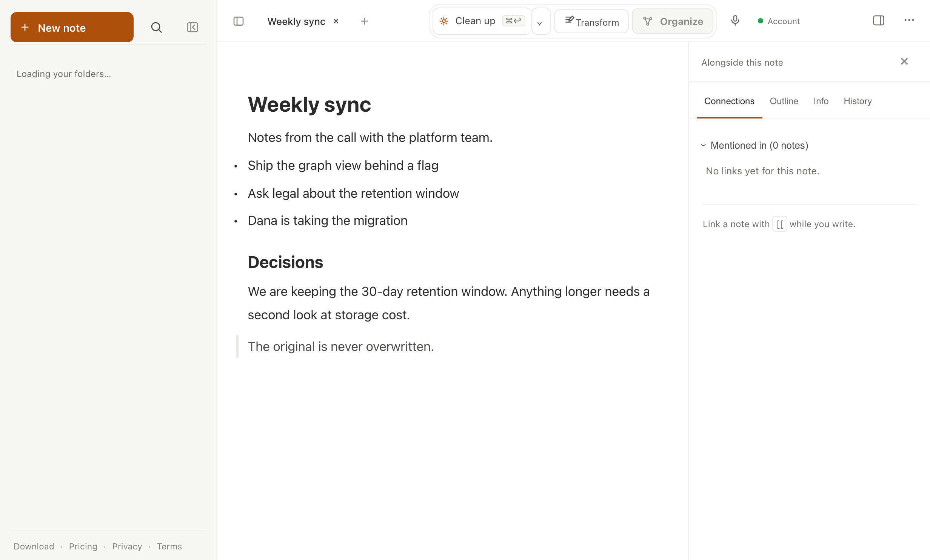Start voice dictation with the microphone icon
The height and width of the screenshot is (560, 930).
735,21
